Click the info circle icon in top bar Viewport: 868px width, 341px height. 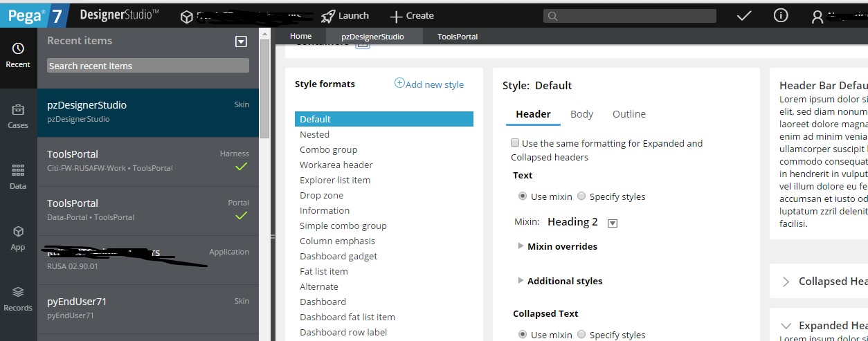tap(781, 15)
